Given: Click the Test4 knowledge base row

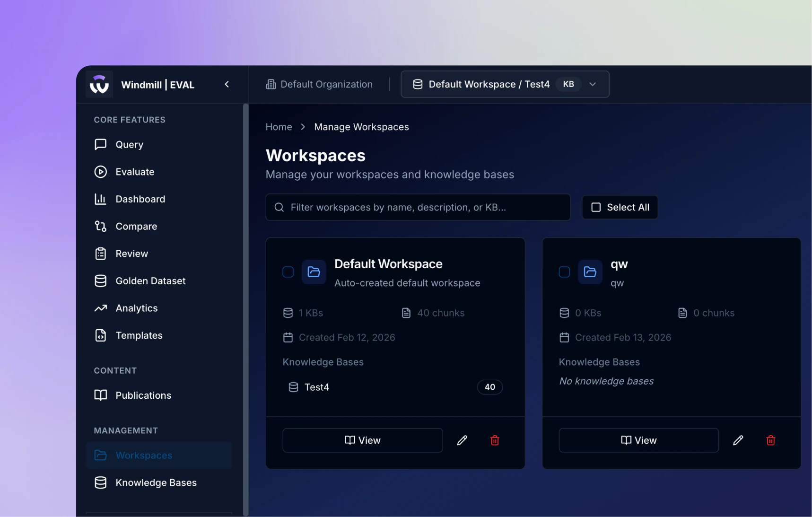Looking at the screenshot, I should (395, 387).
